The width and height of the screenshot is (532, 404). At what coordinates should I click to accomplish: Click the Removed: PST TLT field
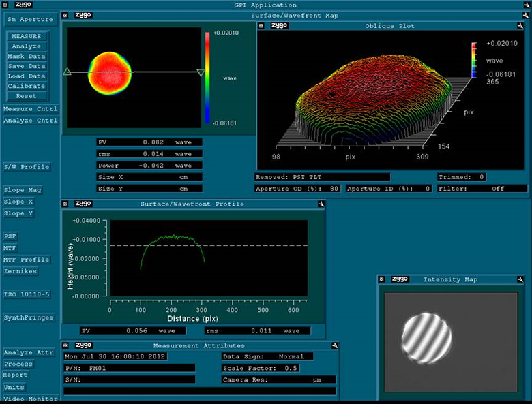point(323,177)
